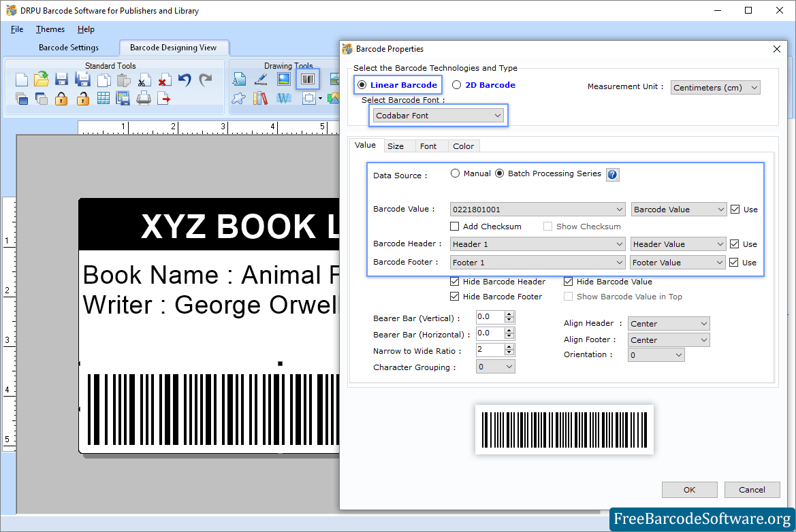Click Cancel in Barcode Properties
Screen dimensions: 796x532
pos(752,489)
